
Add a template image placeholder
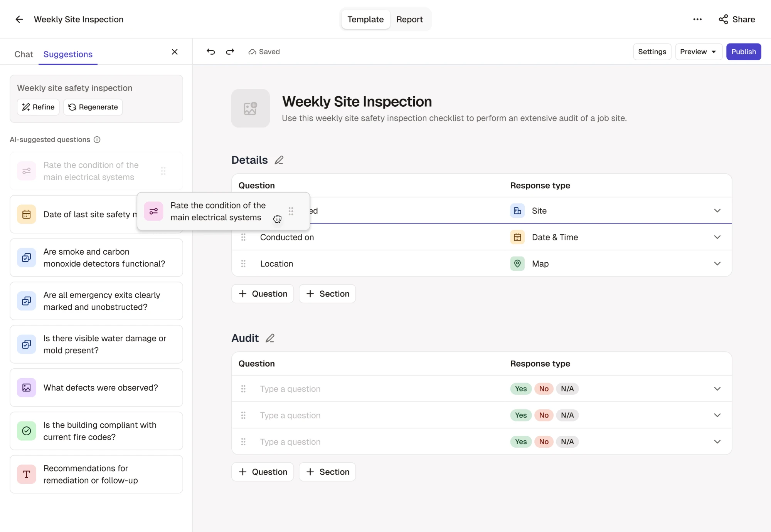(x=251, y=108)
